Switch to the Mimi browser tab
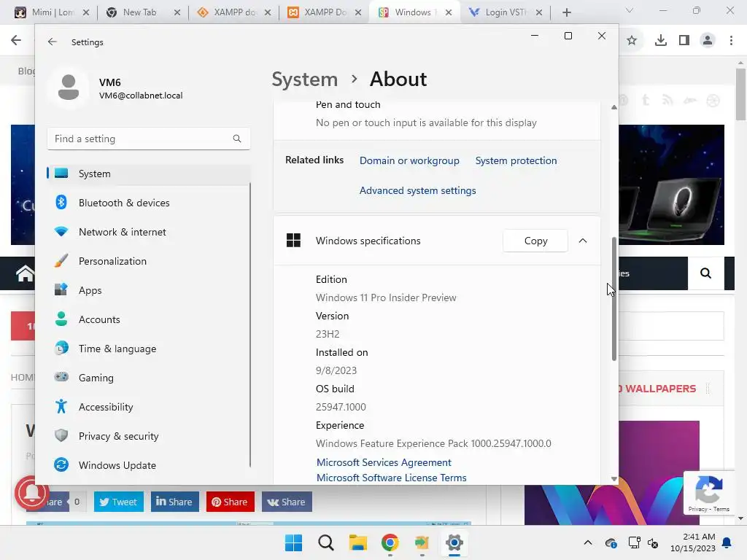This screenshot has width=747, height=560. pos(51,12)
